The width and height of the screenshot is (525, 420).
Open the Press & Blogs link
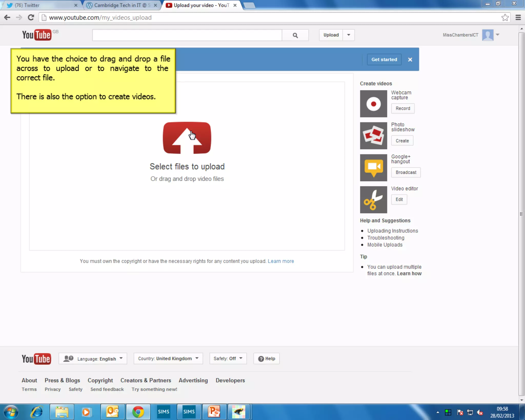click(x=62, y=381)
